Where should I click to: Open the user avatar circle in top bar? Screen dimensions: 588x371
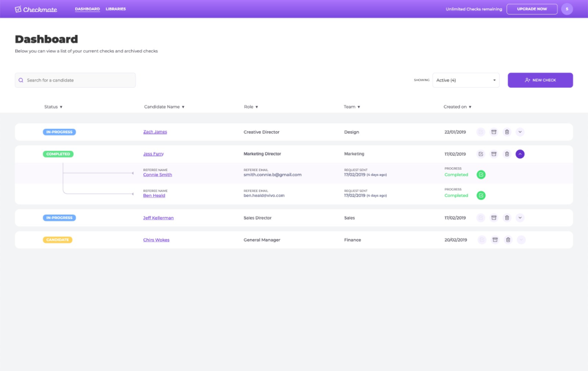(567, 9)
